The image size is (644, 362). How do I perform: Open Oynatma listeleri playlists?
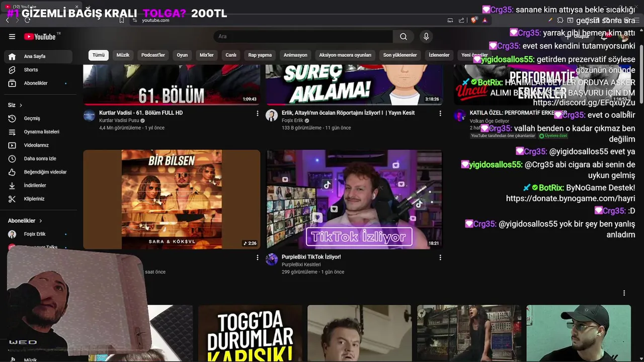click(x=39, y=132)
